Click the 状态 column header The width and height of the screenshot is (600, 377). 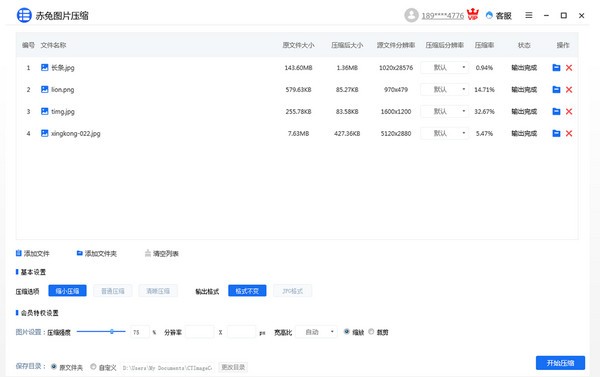pos(524,45)
